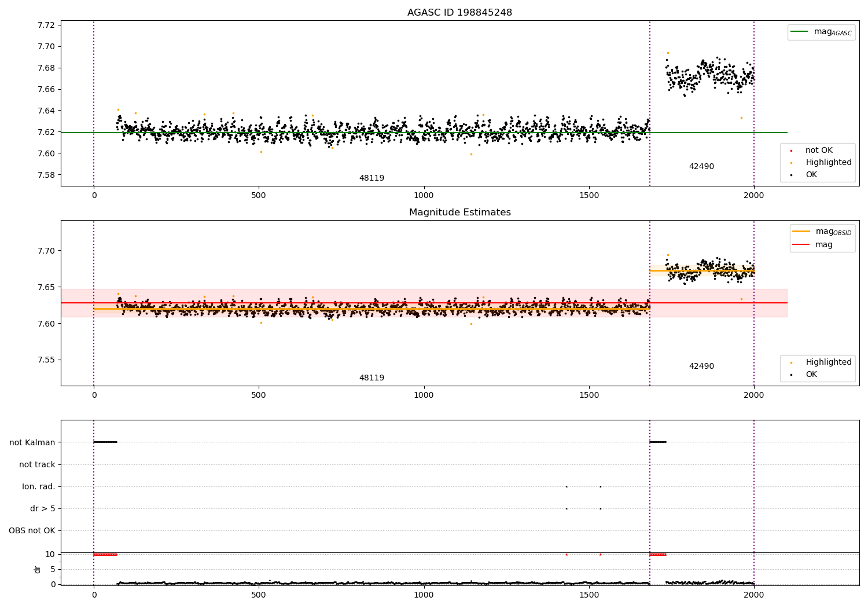Click the 7.55 y-axis tick of middle plot

click(x=46, y=360)
